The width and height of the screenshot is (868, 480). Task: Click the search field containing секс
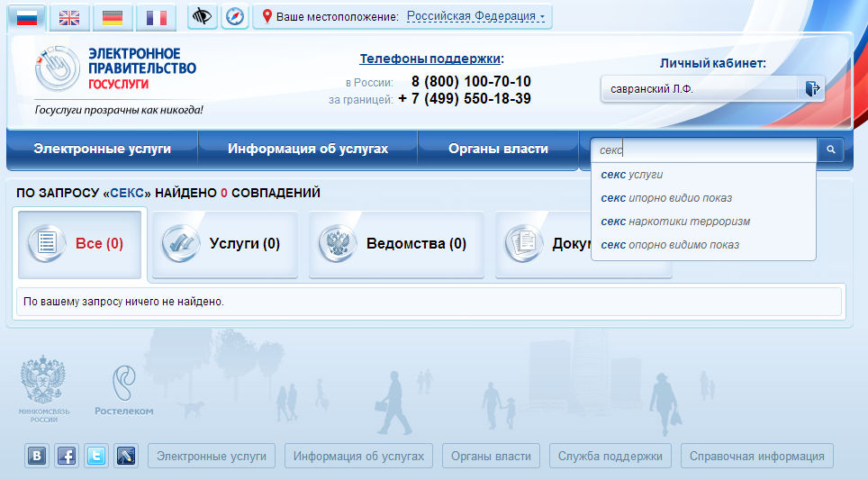(704, 149)
